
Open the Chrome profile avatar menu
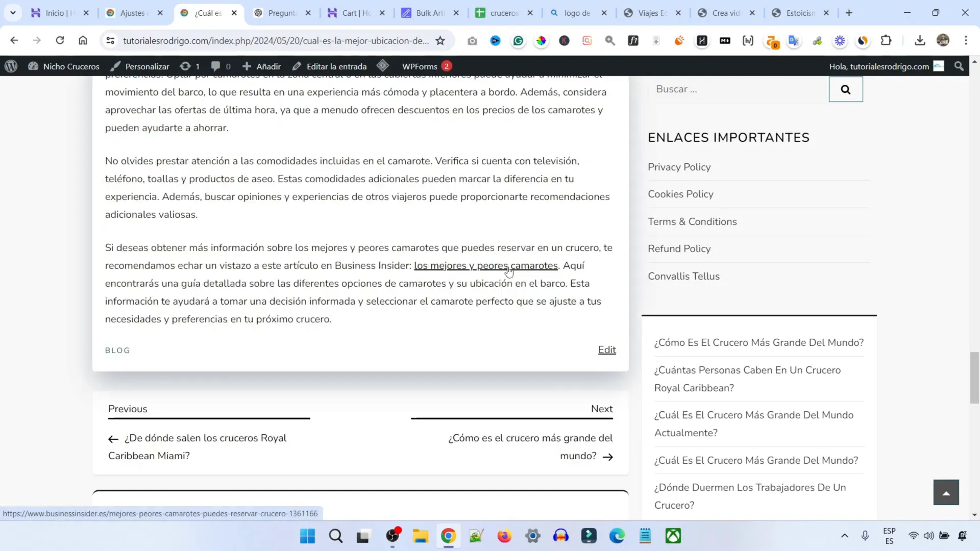pyautogui.click(x=943, y=40)
